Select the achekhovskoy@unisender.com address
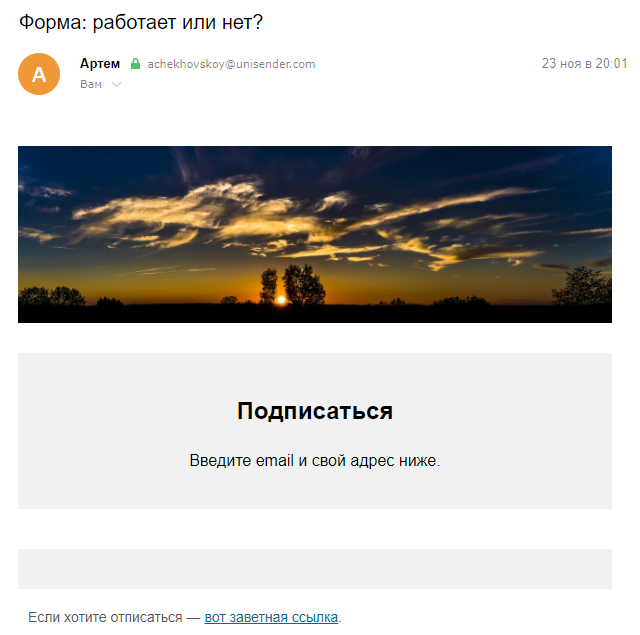 click(x=231, y=64)
